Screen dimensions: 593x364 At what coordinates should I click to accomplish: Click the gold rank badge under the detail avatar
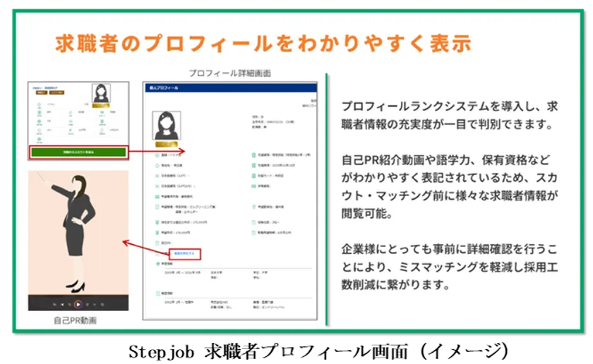(x=167, y=145)
